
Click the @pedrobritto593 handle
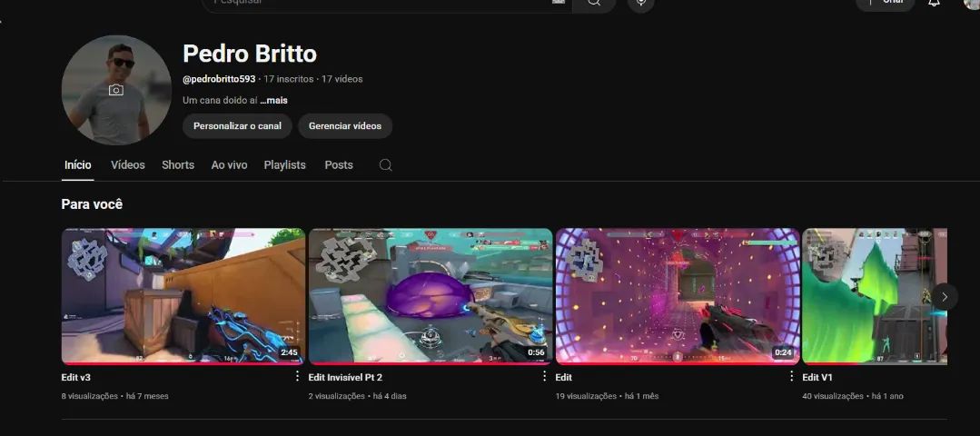click(219, 79)
